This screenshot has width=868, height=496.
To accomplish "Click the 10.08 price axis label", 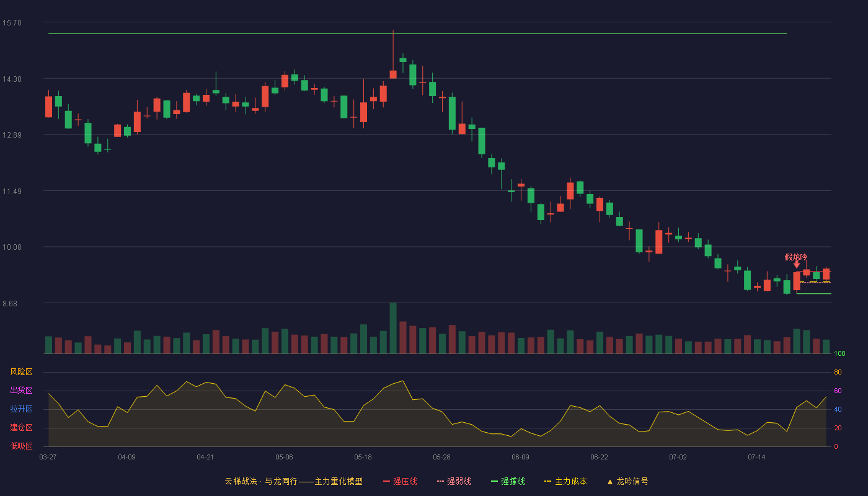I will click(x=12, y=247).
